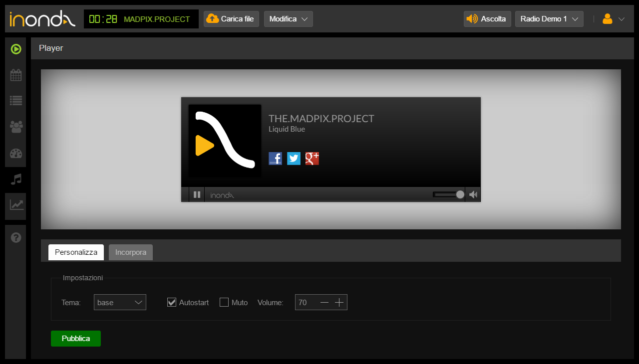Click the Ascolta listen button

(x=487, y=19)
